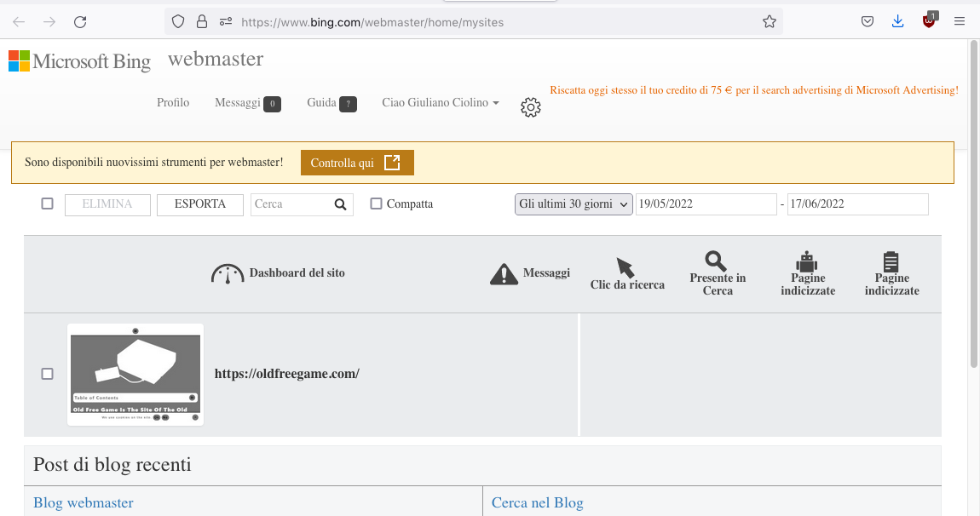The width and height of the screenshot is (980, 516).
Task: Click the Clic da ricerca cursor icon
Action: 625,267
